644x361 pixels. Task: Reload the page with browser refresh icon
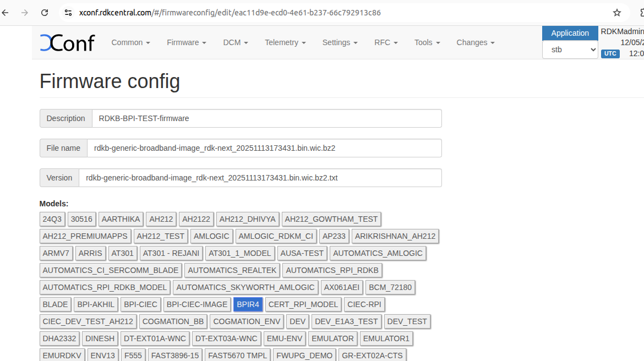[45, 13]
